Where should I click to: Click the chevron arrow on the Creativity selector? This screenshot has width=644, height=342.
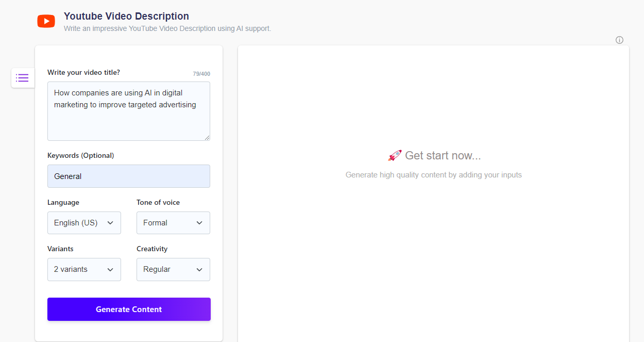click(199, 269)
